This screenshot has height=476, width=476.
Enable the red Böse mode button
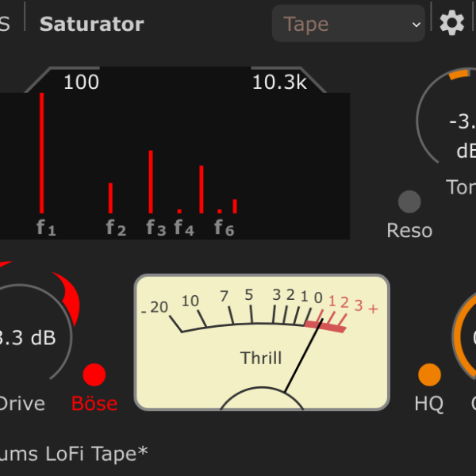coord(94,374)
